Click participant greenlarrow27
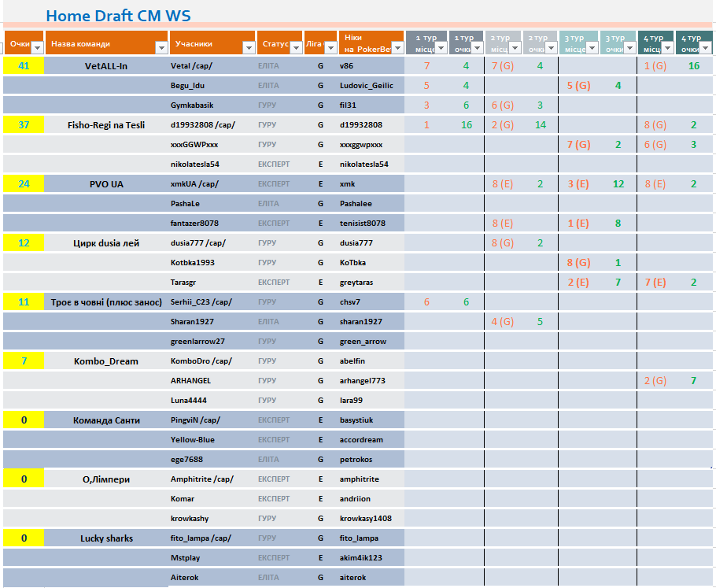The height and width of the screenshot is (588, 716). coord(197,341)
